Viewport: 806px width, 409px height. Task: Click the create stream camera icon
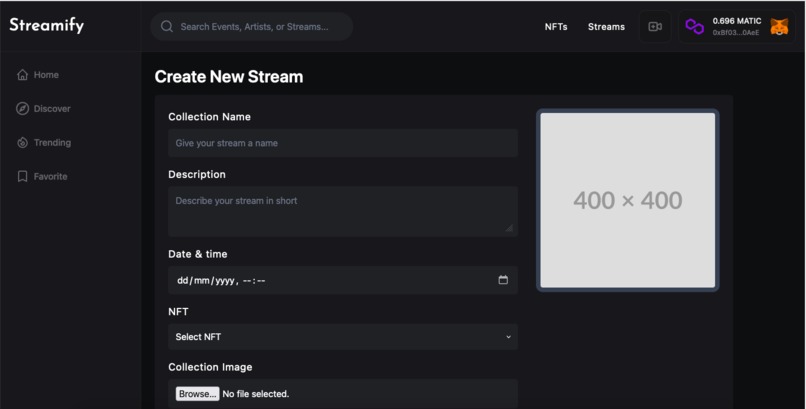click(x=655, y=27)
